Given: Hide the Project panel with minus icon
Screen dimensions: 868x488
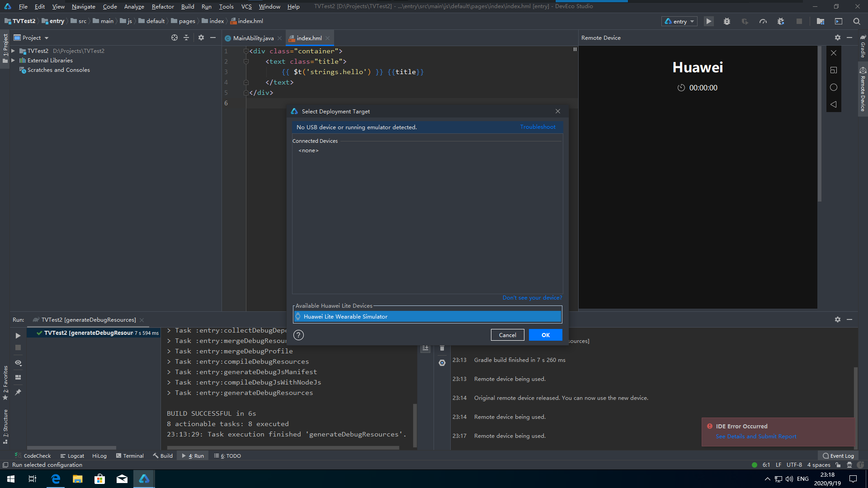Looking at the screenshot, I should click(x=213, y=38).
